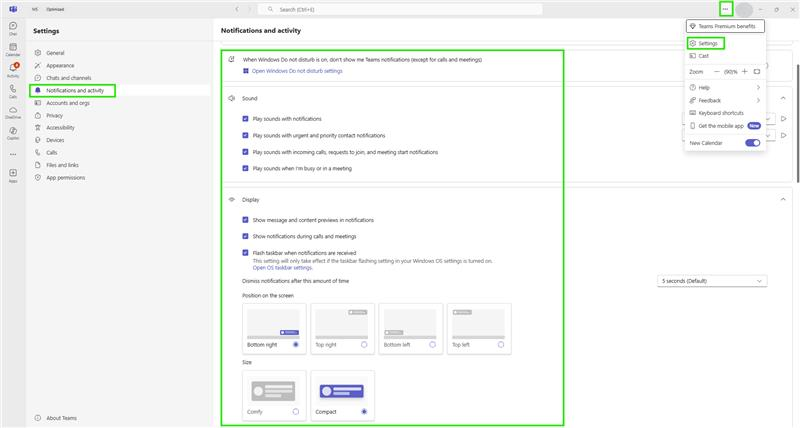Open the Activity bell in left rail
800x428 pixels.
(13, 70)
